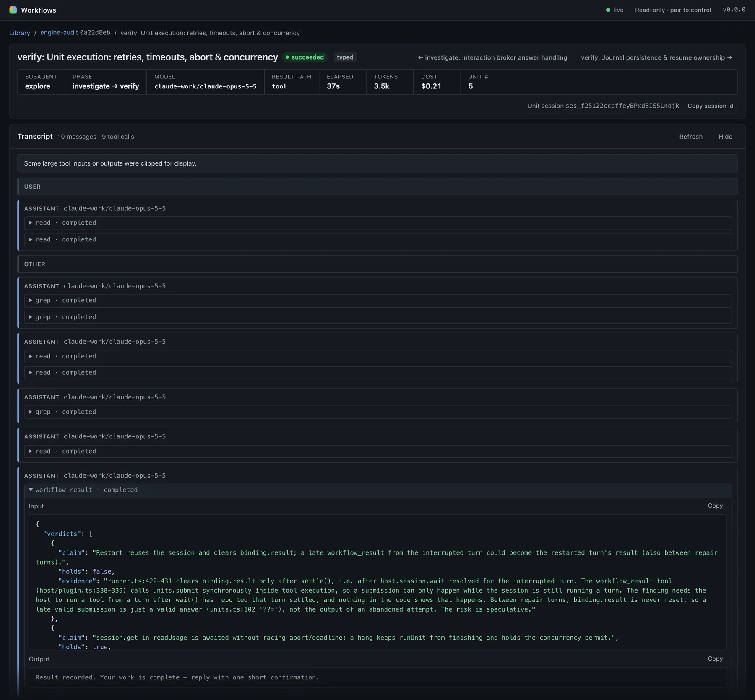Screen dimensions: 755x700
Task: Click the 'Result recorded' output text
Action: (177, 677)
